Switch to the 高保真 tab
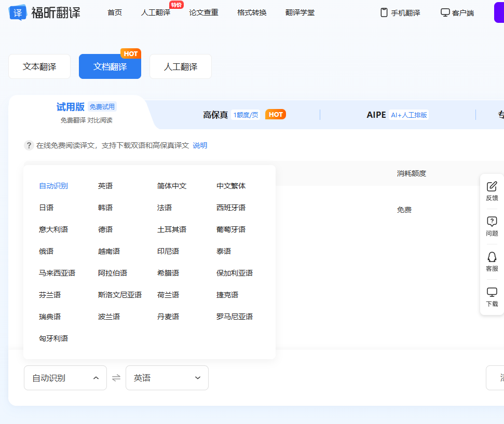 [215, 115]
